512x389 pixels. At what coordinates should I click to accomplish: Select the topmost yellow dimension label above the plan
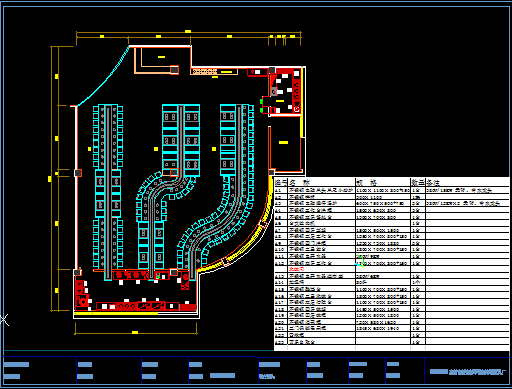pos(188,31)
